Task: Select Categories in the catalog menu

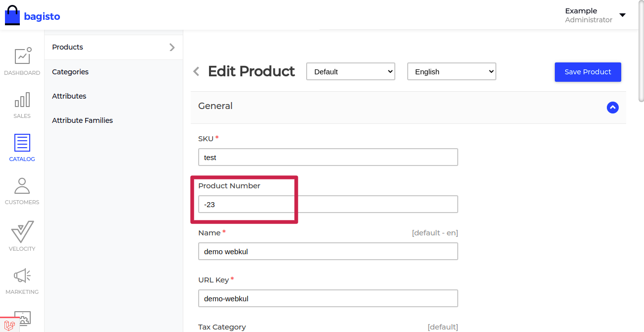Action: (70, 71)
